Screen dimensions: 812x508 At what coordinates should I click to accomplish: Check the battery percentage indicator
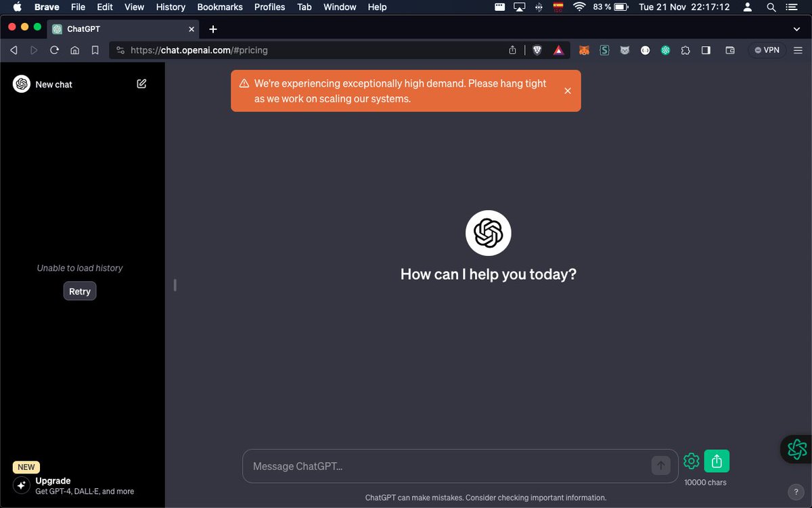[602, 7]
